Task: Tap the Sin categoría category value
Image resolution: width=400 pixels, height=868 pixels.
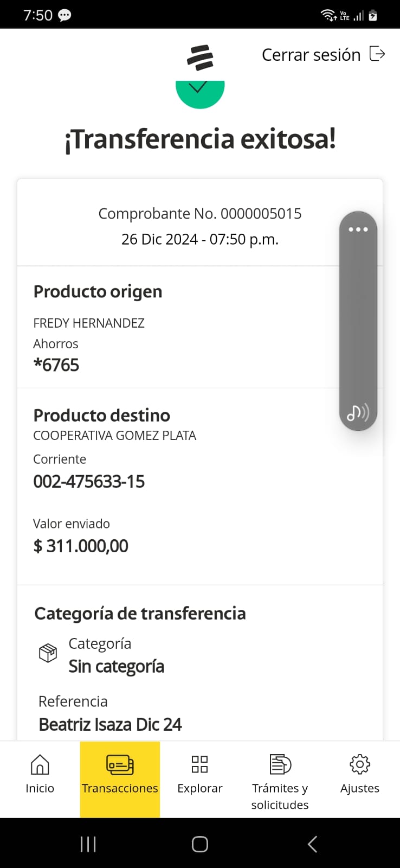Action: pos(116,667)
